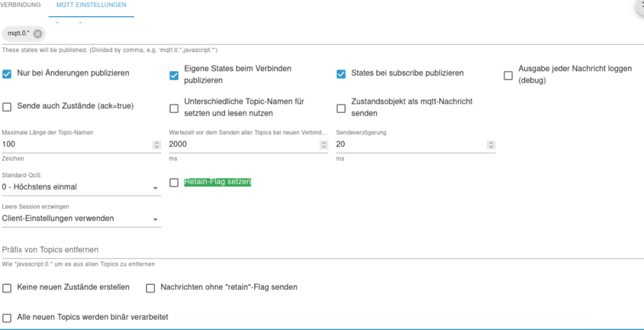The height and width of the screenshot is (330, 644).
Task: Uncheck Nur bei Änderungen publizieren
Action: click(7, 74)
